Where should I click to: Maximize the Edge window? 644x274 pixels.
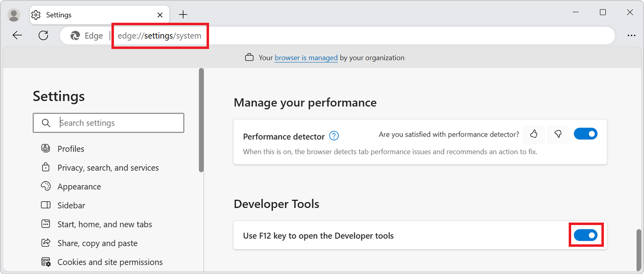pyautogui.click(x=603, y=12)
